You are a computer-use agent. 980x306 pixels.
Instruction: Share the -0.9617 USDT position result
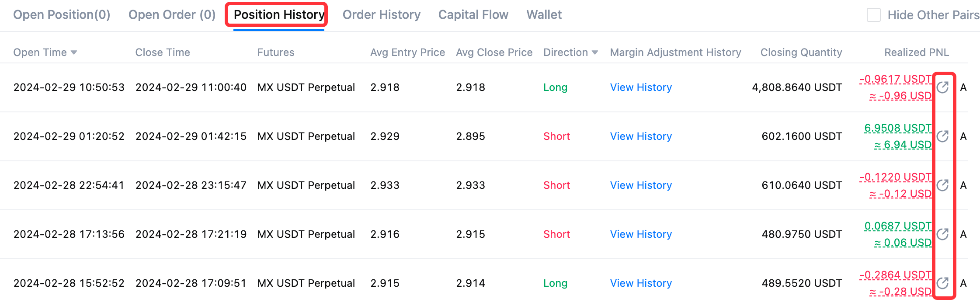coord(943,87)
